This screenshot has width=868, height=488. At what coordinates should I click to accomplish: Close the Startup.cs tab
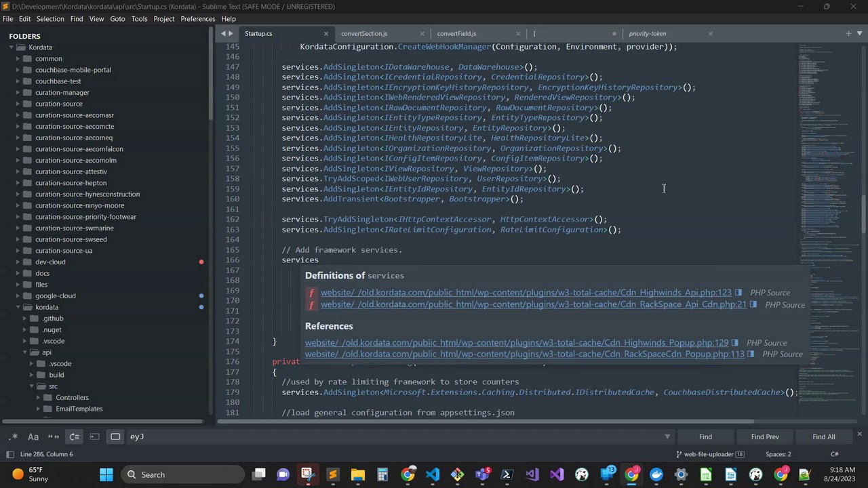click(326, 33)
